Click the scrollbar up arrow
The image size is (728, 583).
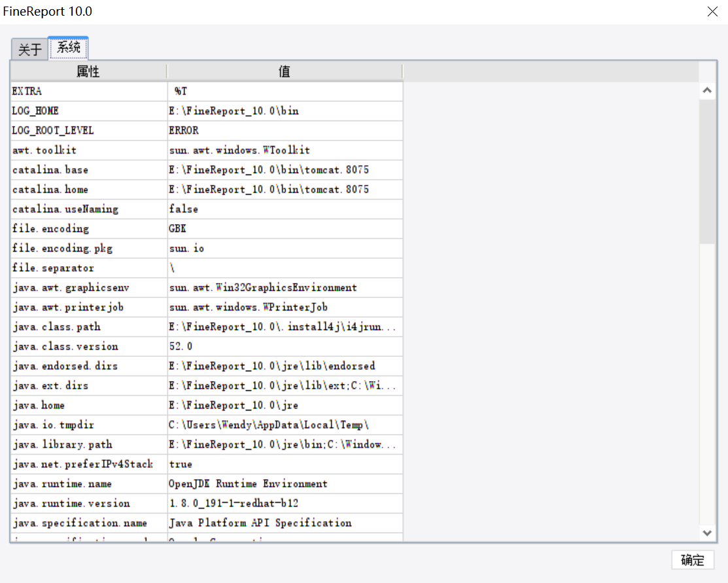[707, 90]
